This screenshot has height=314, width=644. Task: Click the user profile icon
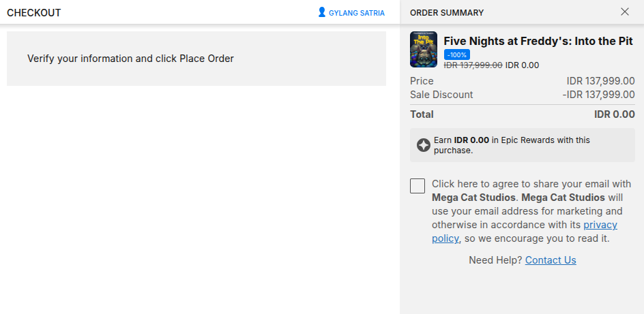pyautogui.click(x=322, y=12)
